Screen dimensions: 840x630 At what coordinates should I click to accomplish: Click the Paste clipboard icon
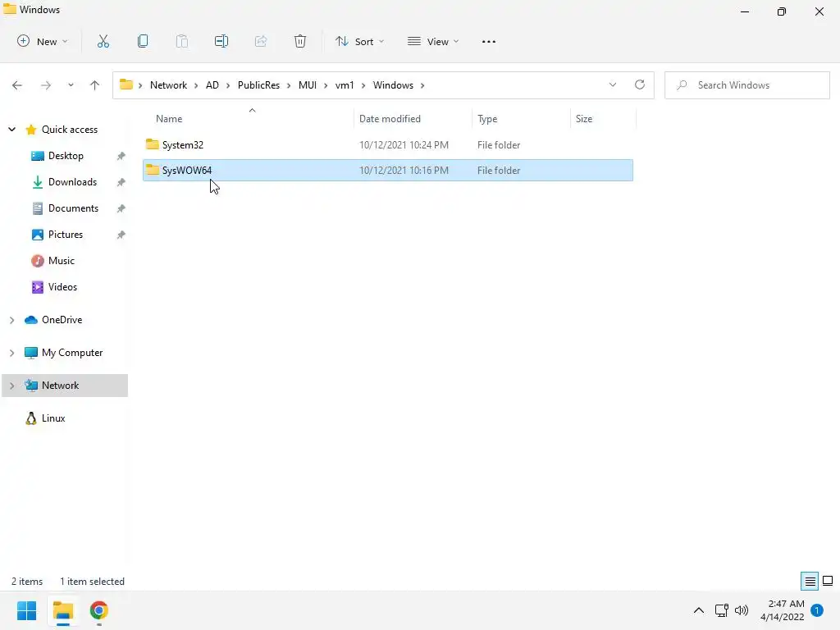pos(181,41)
